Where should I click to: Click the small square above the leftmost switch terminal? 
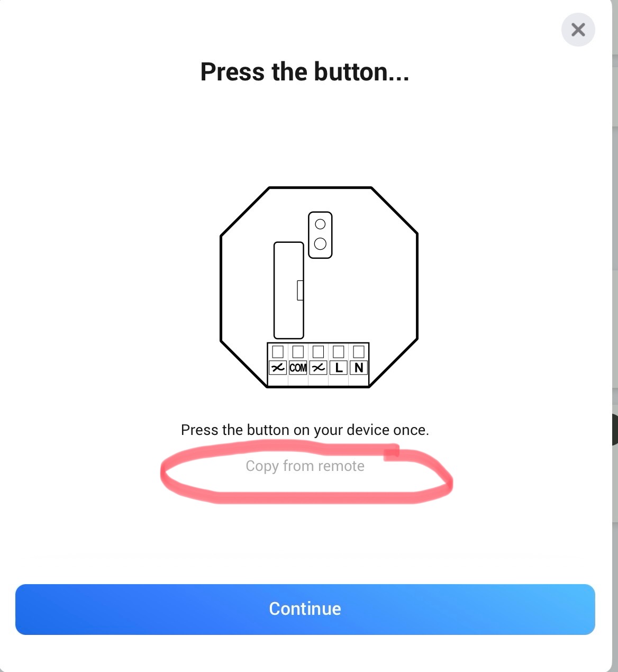278,351
